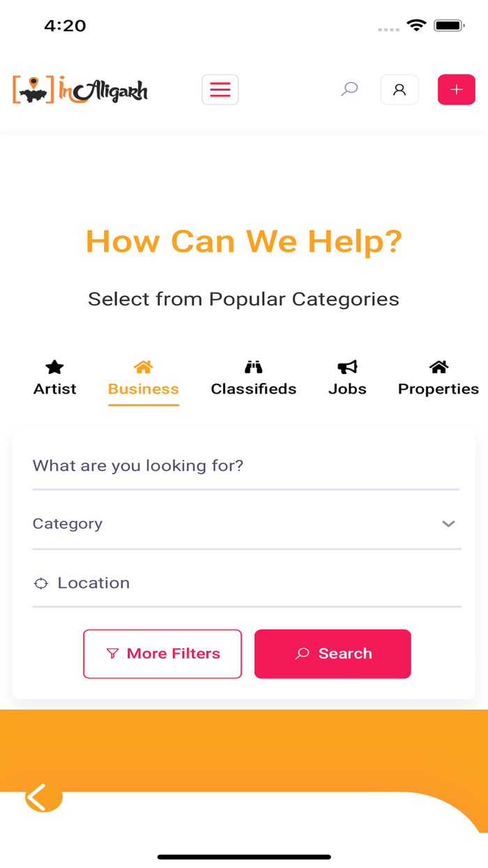Click the inAligarh logo
Screen dimensions: 488x868
[x=80, y=91]
